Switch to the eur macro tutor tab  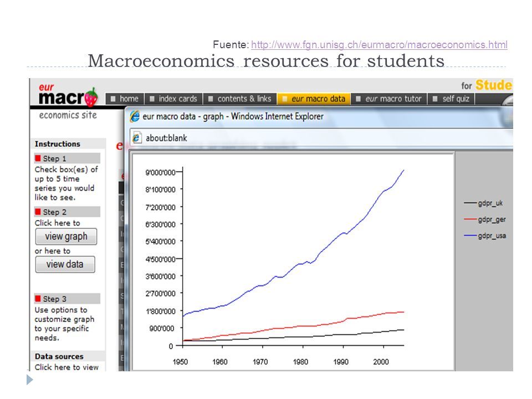(389, 99)
